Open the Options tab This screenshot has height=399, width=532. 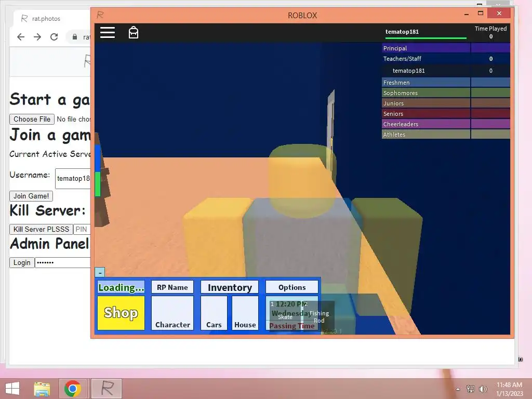click(292, 287)
